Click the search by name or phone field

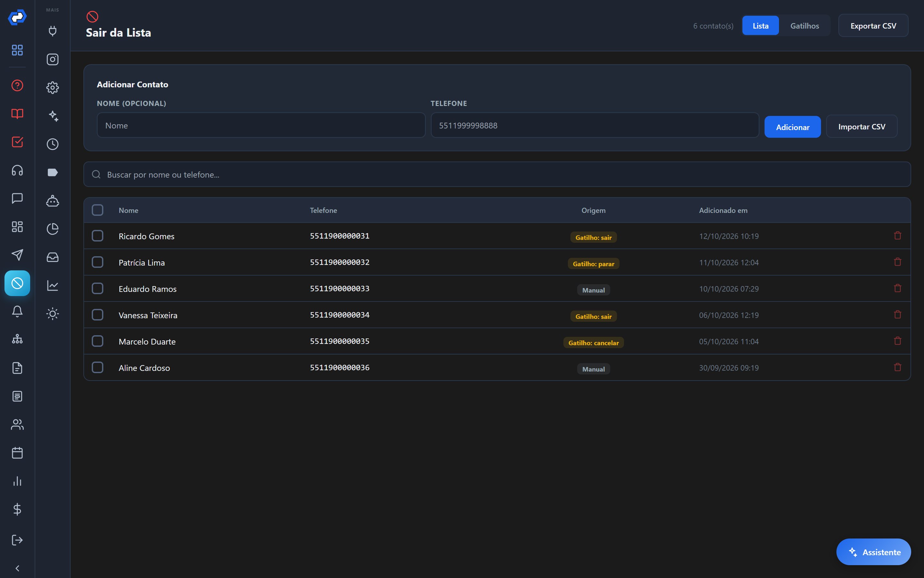point(497,174)
